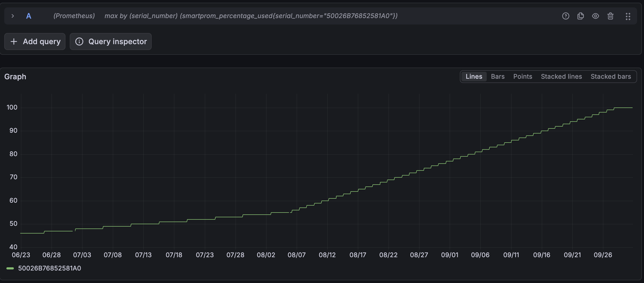Screen dimensions: 644x283
Task: Open the query help icon
Action: pos(565,16)
